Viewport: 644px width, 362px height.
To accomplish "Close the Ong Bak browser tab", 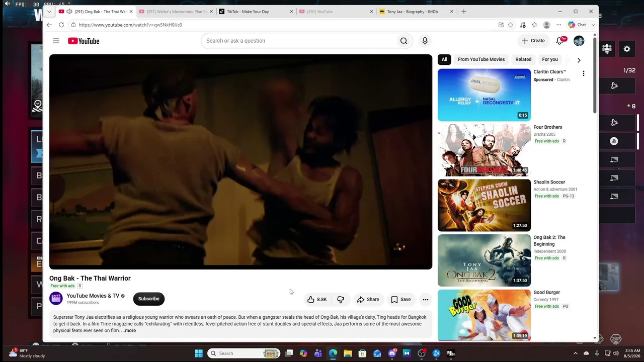I will 131,12.
